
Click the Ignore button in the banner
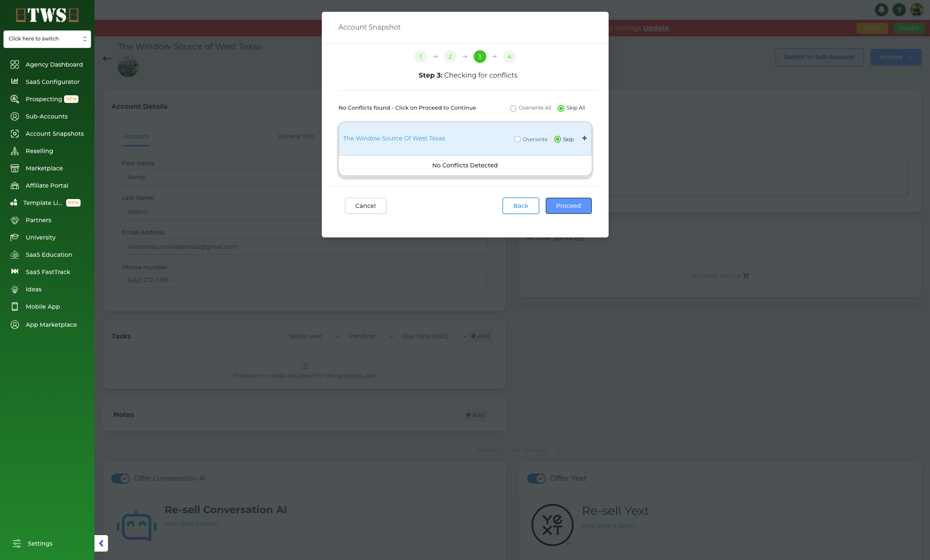[872, 28]
